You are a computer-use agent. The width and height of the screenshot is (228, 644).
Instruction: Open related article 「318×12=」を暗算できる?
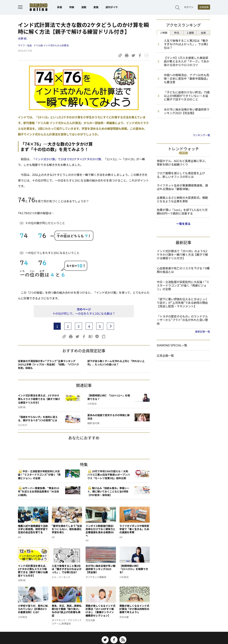click(x=108, y=397)
